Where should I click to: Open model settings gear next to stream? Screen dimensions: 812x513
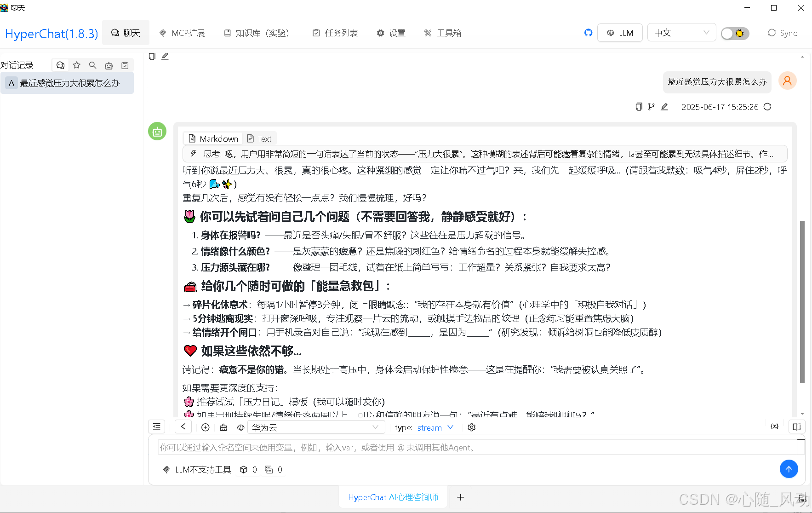click(x=471, y=427)
